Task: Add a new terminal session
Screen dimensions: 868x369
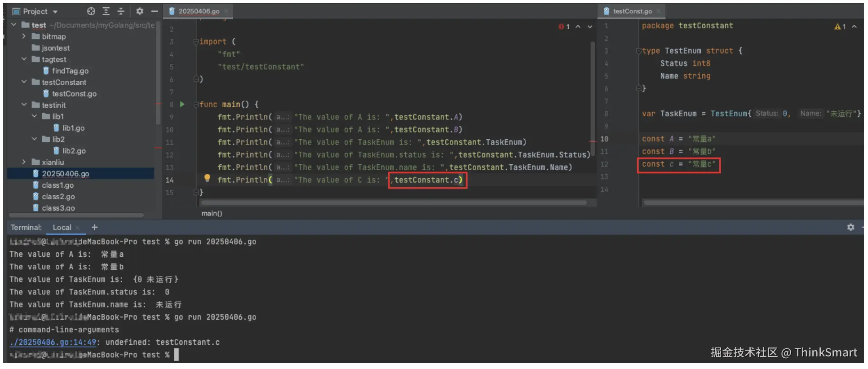Action: coord(94,228)
